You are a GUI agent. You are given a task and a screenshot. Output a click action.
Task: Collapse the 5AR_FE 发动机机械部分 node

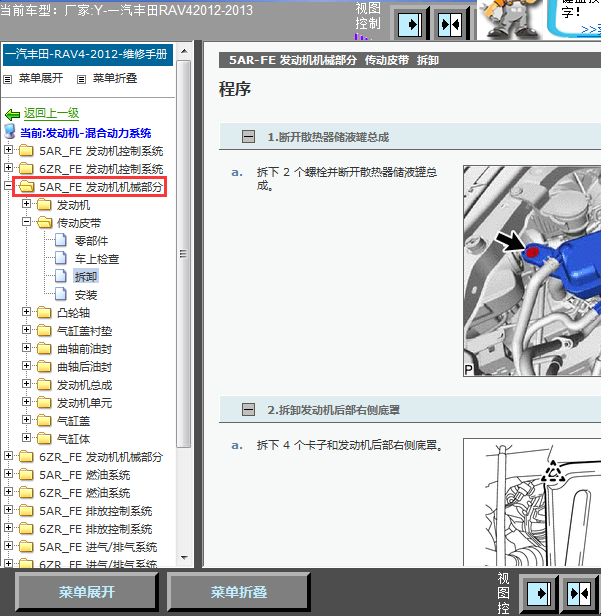point(8,185)
